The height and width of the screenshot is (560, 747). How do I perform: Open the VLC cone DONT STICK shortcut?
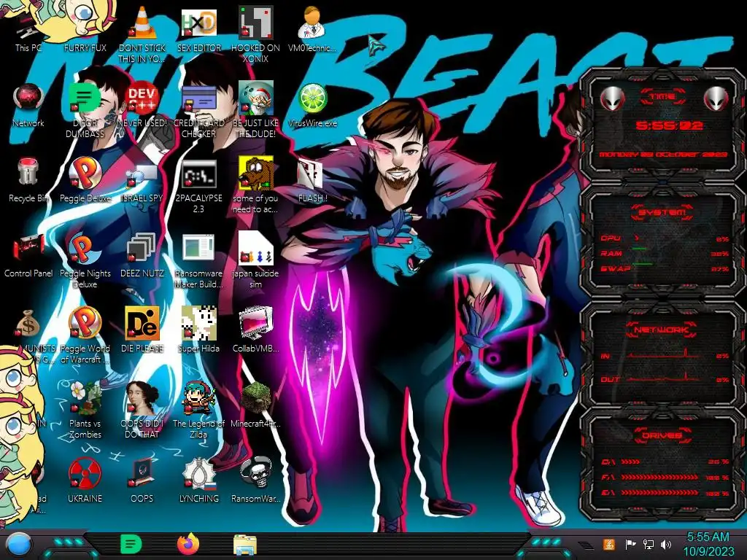(142, 34)
